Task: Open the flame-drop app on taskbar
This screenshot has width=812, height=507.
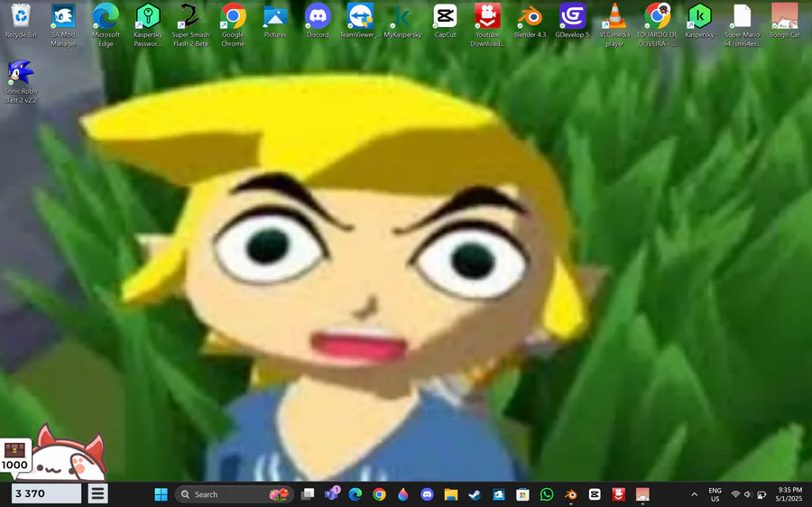Action: coord(403,494)
